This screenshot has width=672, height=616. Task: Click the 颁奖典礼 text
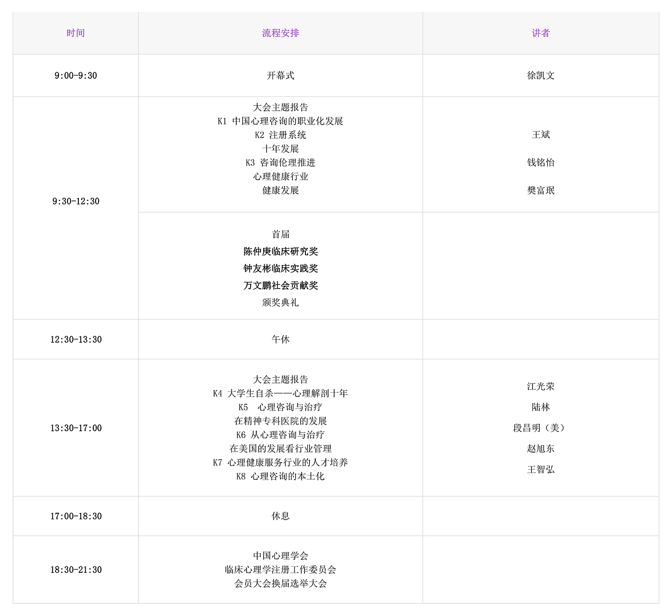pyautogui.click(x=280, y=302)
